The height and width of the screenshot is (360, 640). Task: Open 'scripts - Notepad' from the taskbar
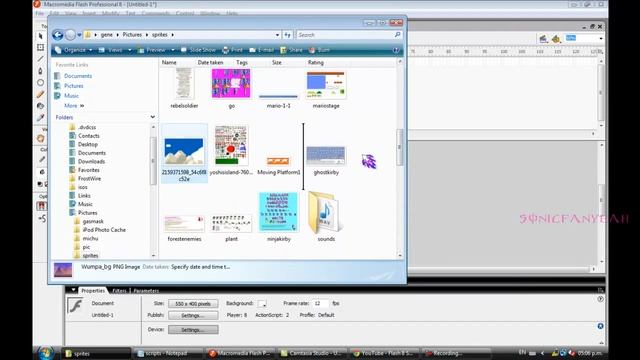coord(167,353)
